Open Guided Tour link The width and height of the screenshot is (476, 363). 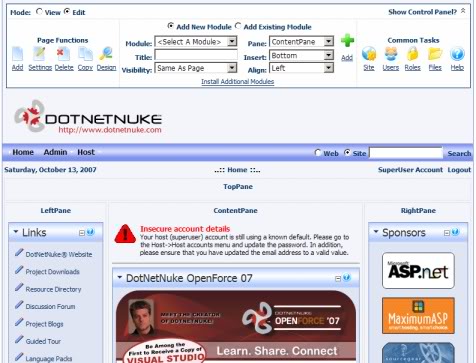(43, 341)
